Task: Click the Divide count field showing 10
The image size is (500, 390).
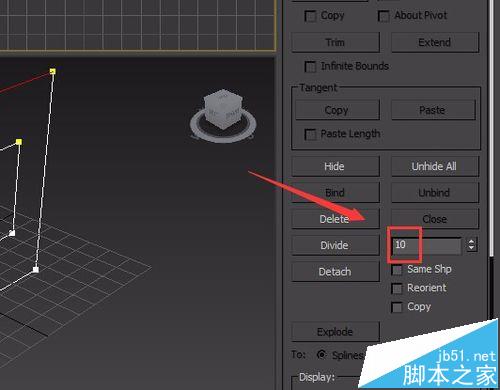Action: pyautogui.click(x=427, y=245)
